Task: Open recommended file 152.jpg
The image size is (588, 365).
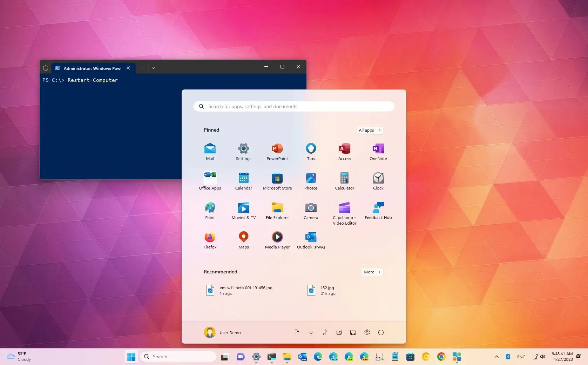Action: [322, 290]
